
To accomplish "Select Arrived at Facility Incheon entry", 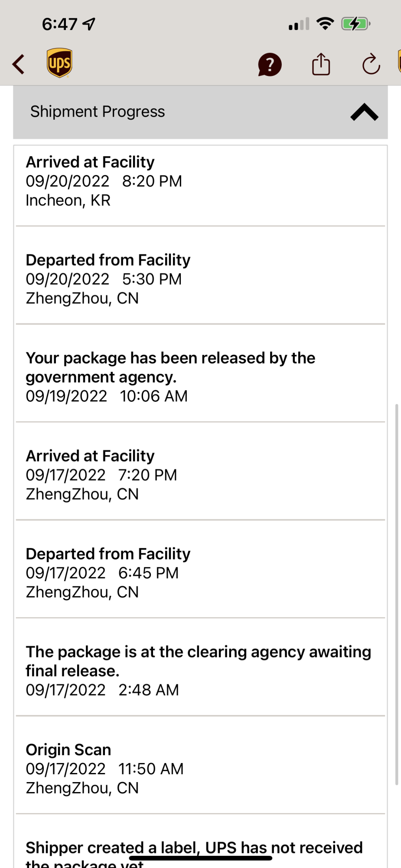I will (200, 186).
